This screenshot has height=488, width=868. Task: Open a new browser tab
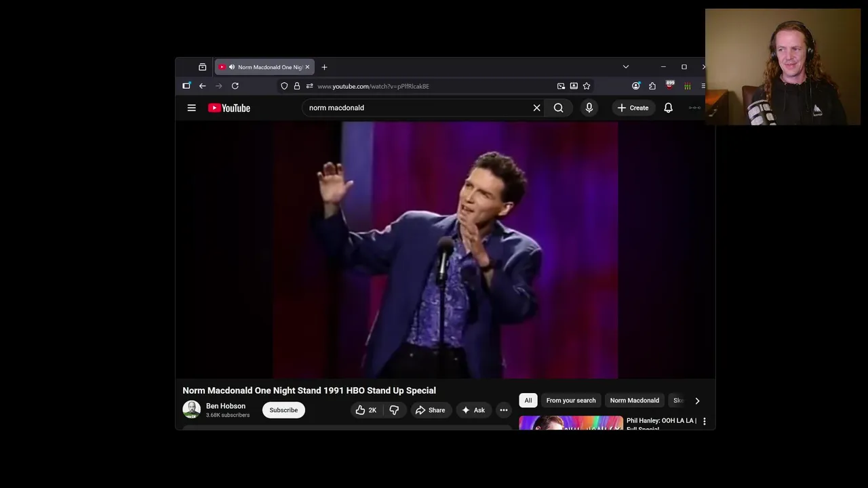point(324,67)
